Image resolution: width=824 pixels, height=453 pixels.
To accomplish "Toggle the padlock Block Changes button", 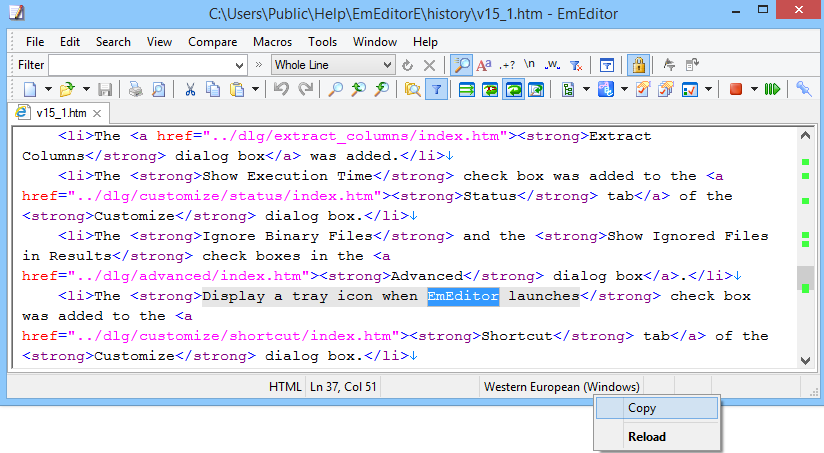I will (638, 65).
